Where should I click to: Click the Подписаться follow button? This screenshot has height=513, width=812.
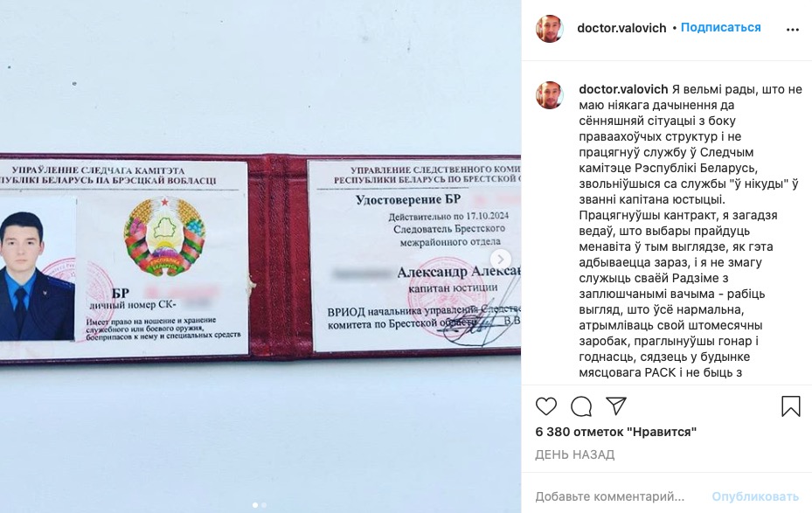pyautogui.click(x=720, y=27)
